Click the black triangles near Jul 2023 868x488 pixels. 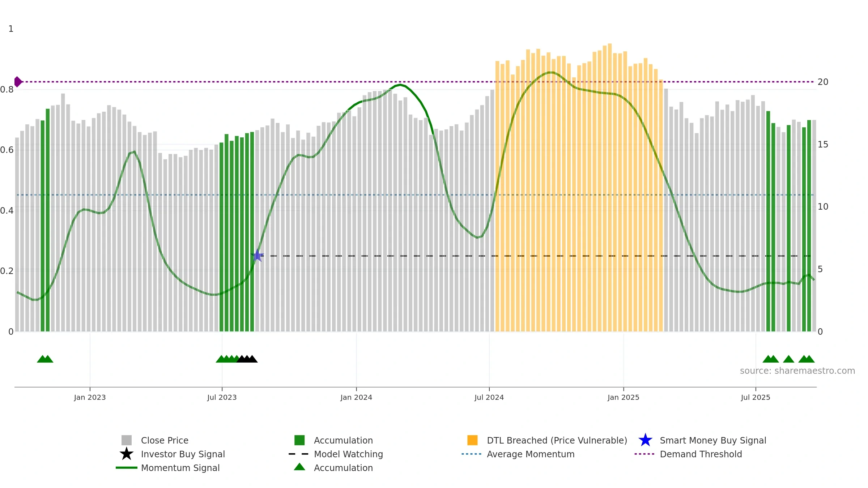[247, 359]
